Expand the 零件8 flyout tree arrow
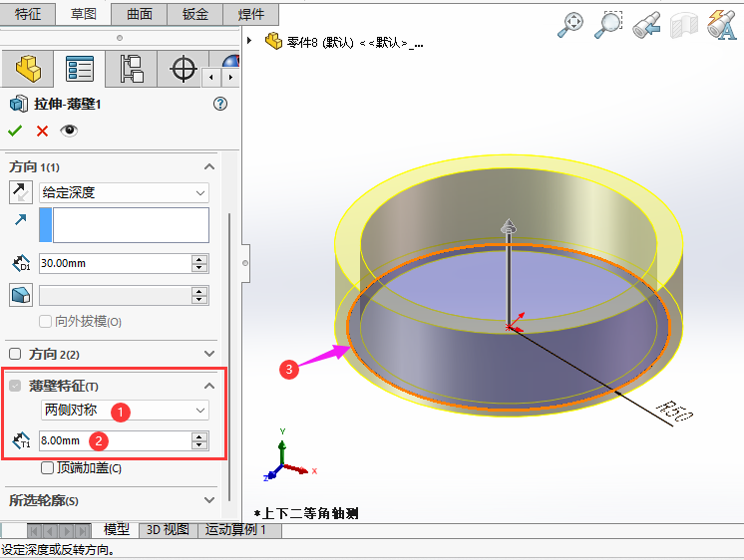 click(249, 41)
